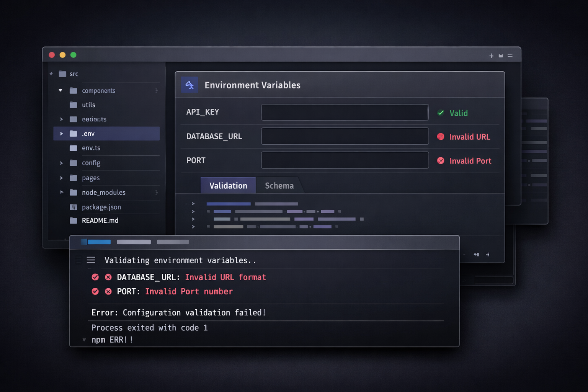Click the yellow minimize window button

tap(62, 55)
